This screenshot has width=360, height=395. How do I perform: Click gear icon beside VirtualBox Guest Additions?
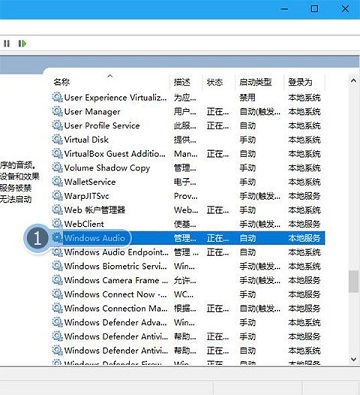[57, 154]
